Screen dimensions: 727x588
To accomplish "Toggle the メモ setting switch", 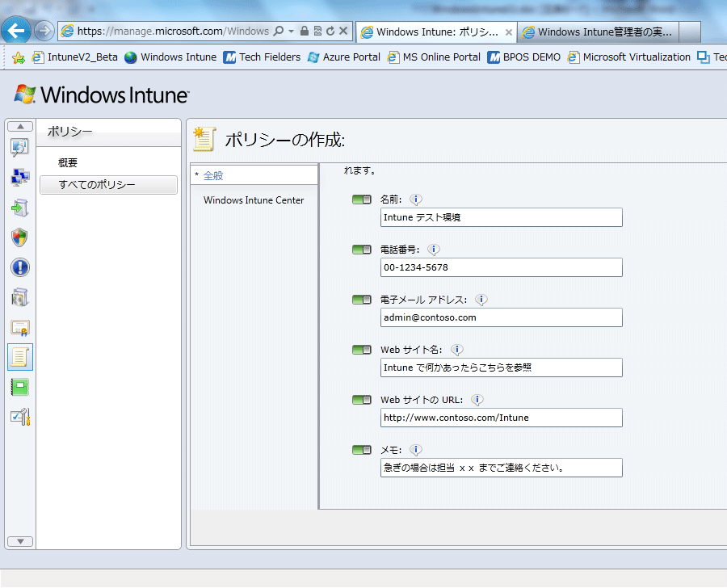I will click(362, 450).
